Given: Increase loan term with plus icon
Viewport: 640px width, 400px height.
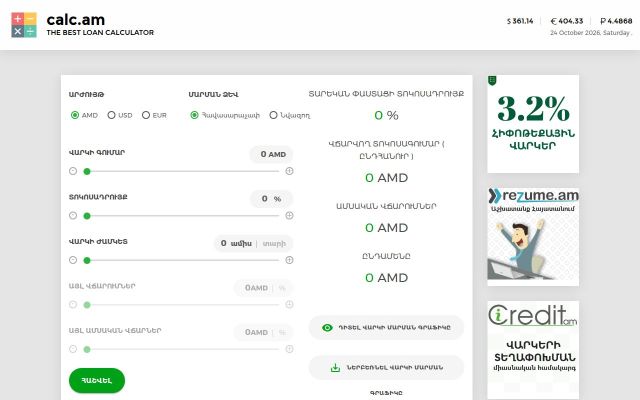Looking at the screenshot, I should click(289, 260).
